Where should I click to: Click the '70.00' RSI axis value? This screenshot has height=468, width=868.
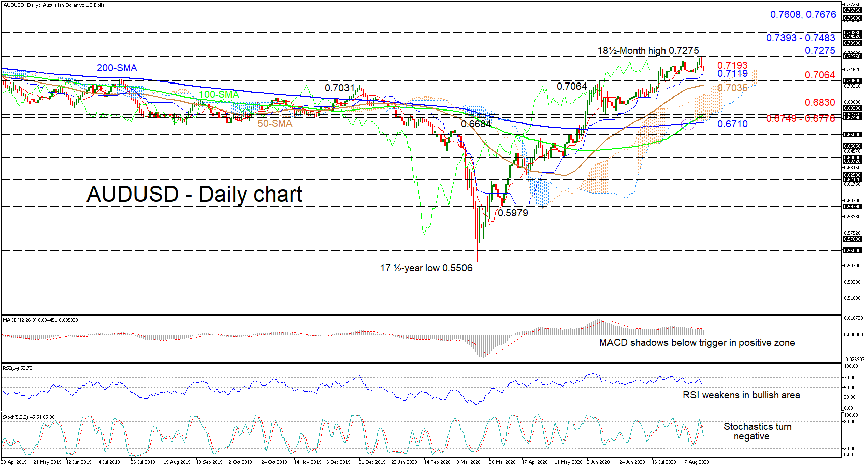pyautogui.click(x=850, y=377)
